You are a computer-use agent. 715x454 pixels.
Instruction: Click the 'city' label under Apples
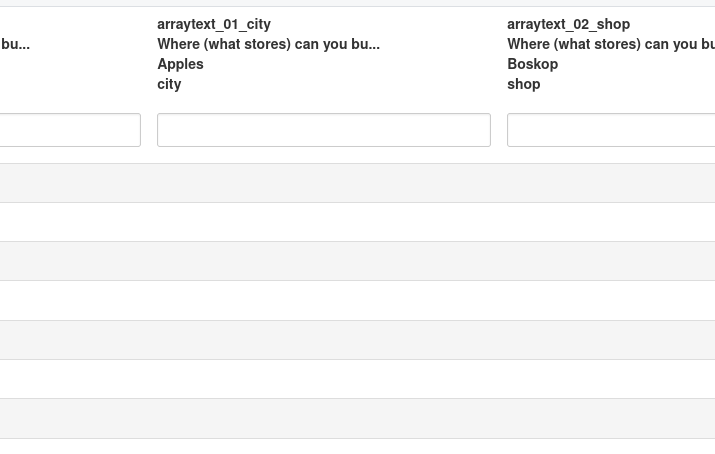169,84
